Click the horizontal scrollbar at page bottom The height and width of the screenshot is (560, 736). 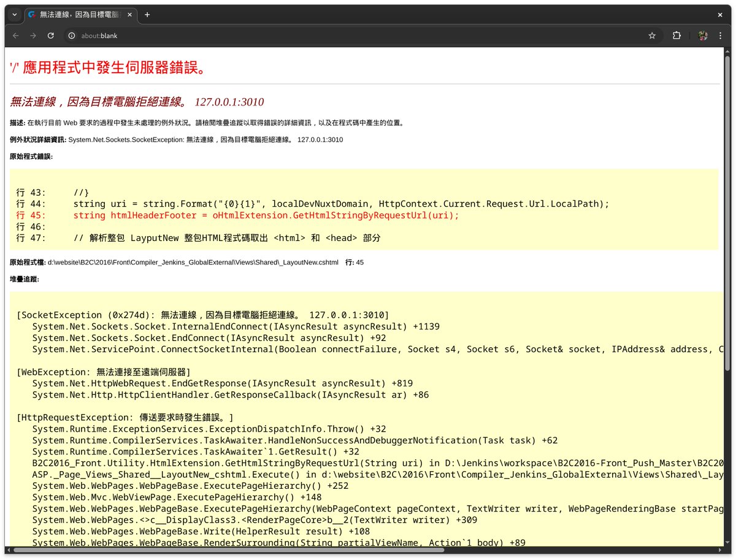(x=230, y=550)
